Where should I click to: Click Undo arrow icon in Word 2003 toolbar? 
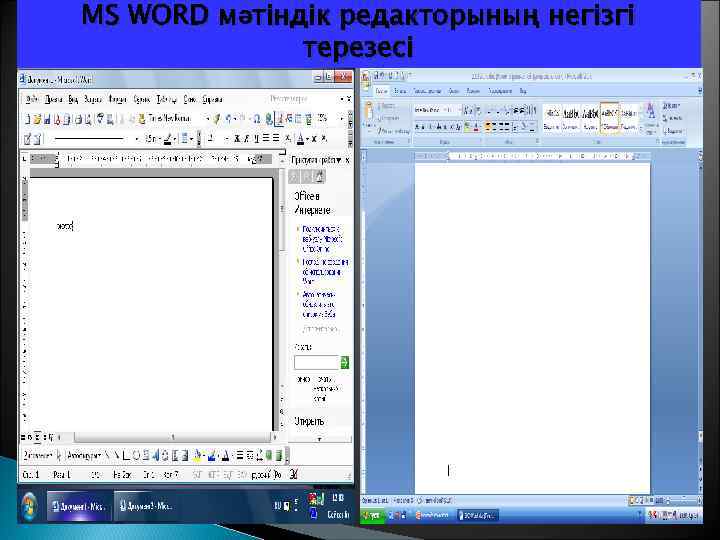tap(228, 119)
